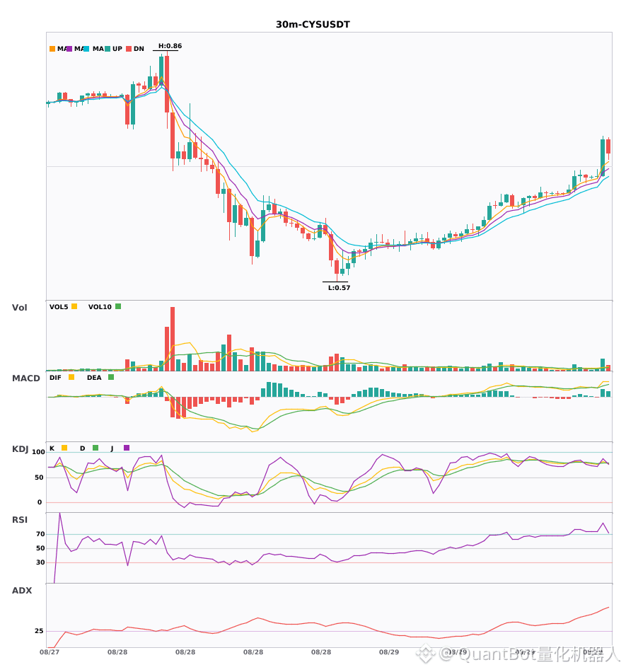
Task: Select the KDJ panel label
Action: click(20, 449)
